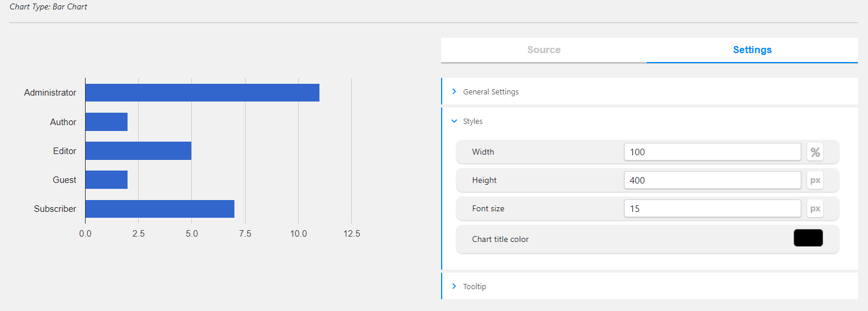Viewport: 868px width, 311px height.
Task: Click the Subscriber bar in the chart
Action: click(x=159, y=208)
